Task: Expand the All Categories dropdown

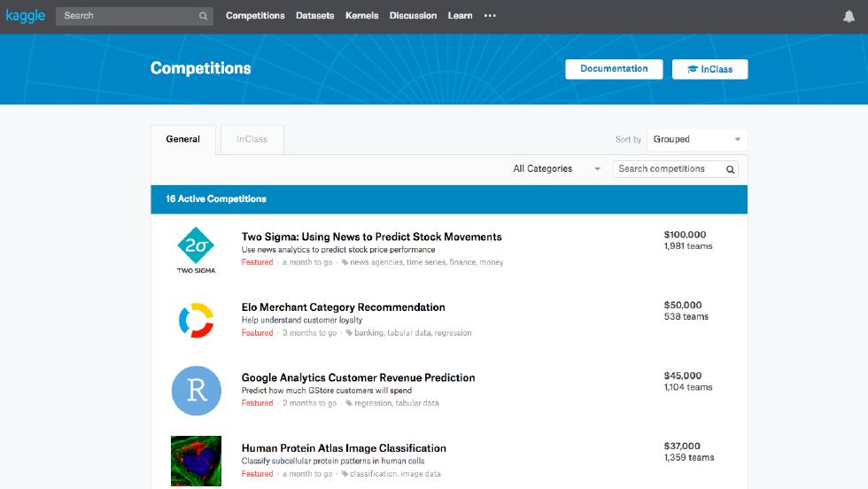Action: coord(556,169)
